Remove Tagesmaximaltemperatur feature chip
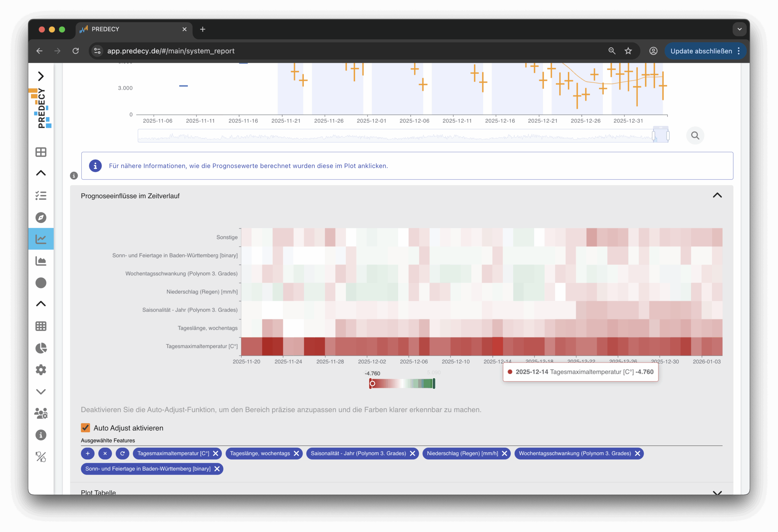This screenshot has width=778, height=532. 215,453
